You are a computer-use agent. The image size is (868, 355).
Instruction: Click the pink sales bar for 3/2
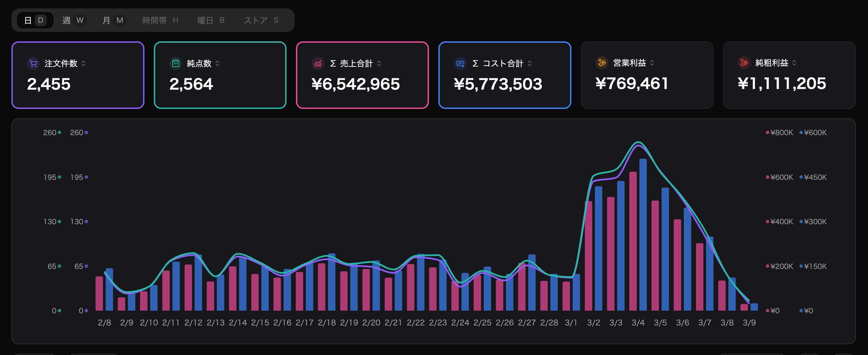coord(588,256)
